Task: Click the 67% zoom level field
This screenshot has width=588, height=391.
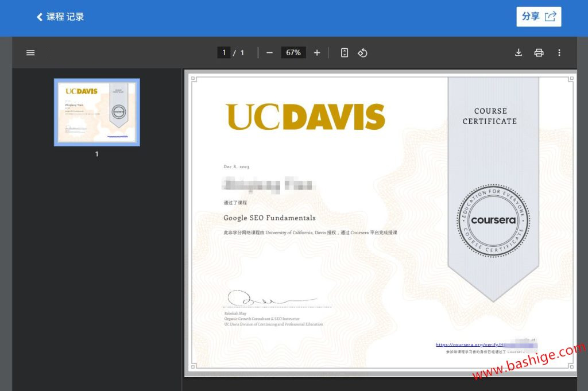Action: pyautogui.click(x=293, y=52)
